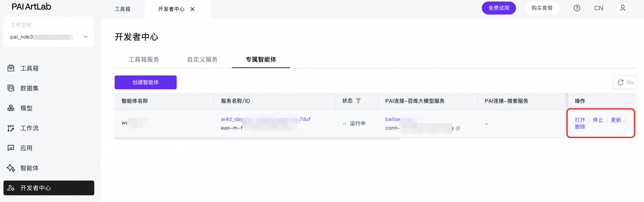Click the application chat icon
Viewport: 644px width, 202px height.
[x=11, y=148]
